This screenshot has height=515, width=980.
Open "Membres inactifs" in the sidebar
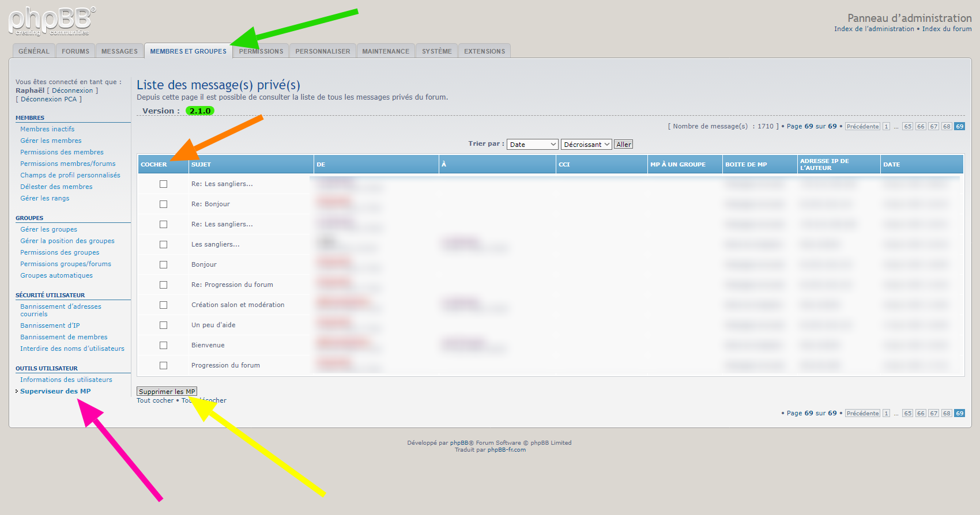coord(47,129)
